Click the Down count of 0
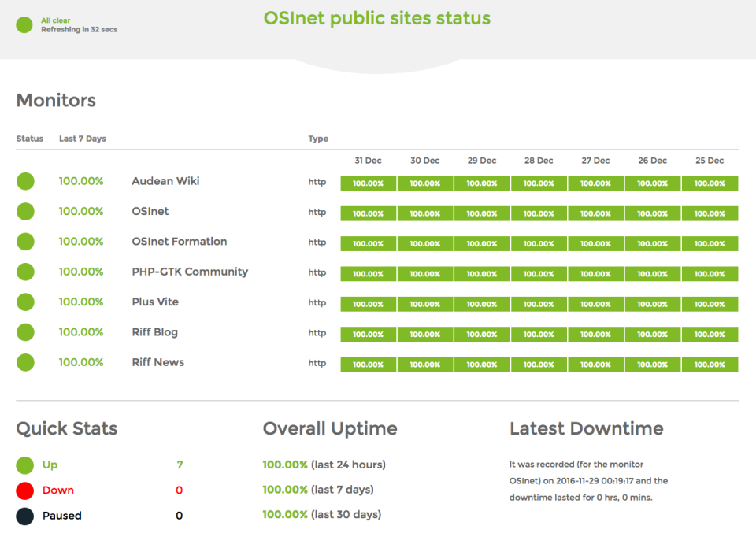 point(179,490)
